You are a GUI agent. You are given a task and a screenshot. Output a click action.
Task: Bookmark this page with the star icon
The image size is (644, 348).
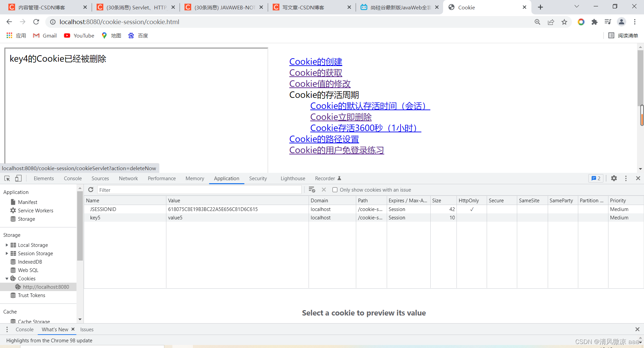565,22
